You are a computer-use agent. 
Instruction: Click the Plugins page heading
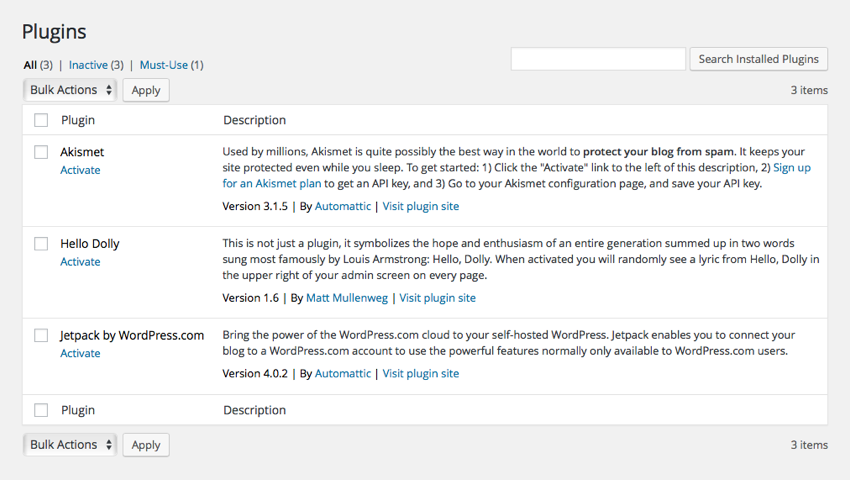[54, 32]
